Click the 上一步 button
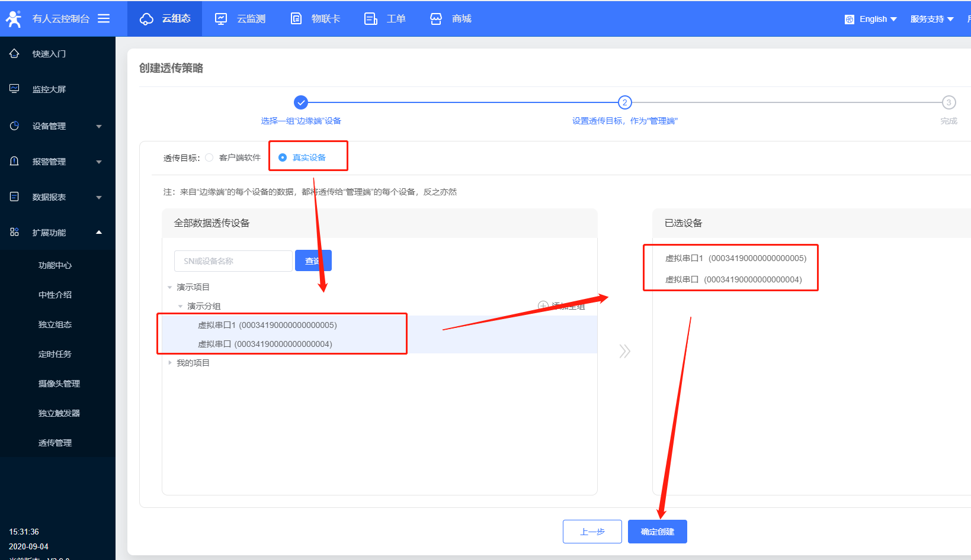The height and width of the screenshot is (560, 971). [592, 532]
